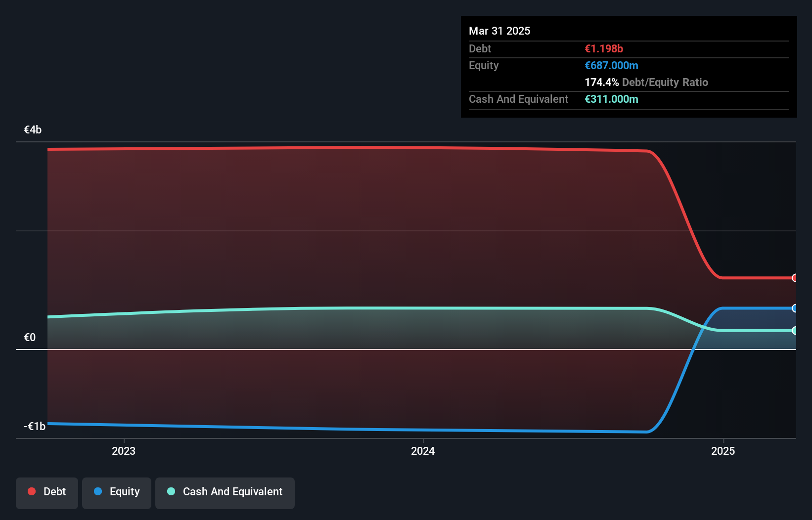Image resolution: width=812 pixels, height=520 pixels.
Task: Click the €4b y-axis label
Action: pos(33,130)
